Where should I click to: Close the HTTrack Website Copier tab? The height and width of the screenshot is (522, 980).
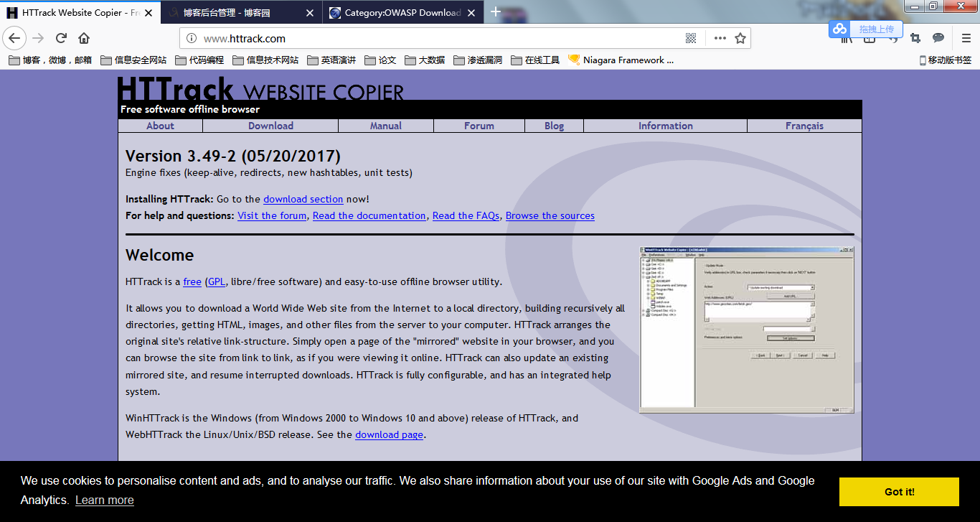click(x=149, y=13)
